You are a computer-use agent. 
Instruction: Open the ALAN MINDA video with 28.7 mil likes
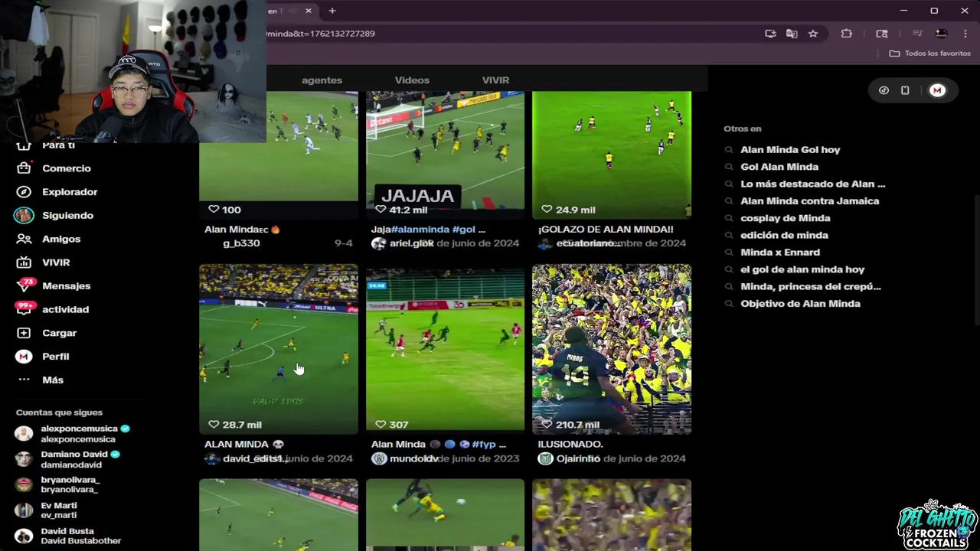tap(279, 349)
